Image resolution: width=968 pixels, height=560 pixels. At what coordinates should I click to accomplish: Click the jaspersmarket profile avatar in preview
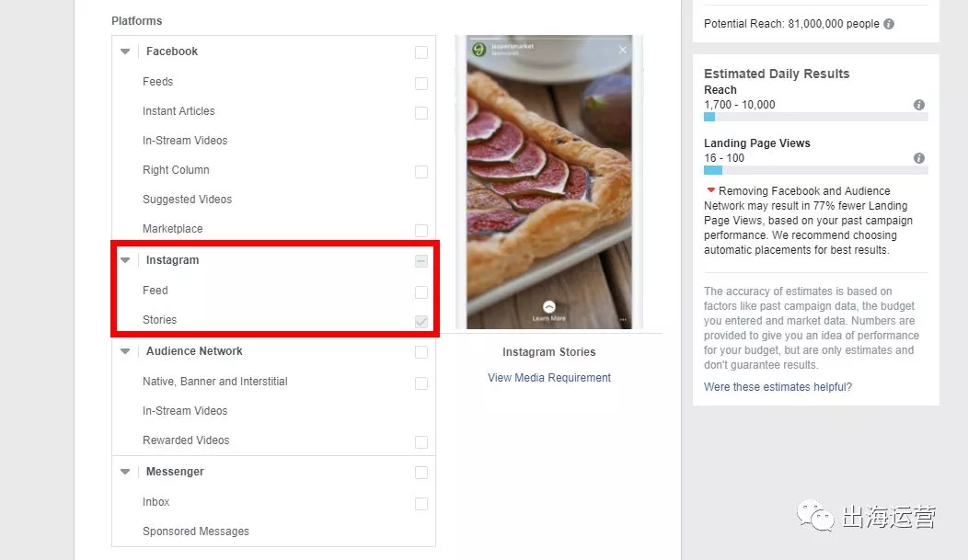[x=478, y=50]
